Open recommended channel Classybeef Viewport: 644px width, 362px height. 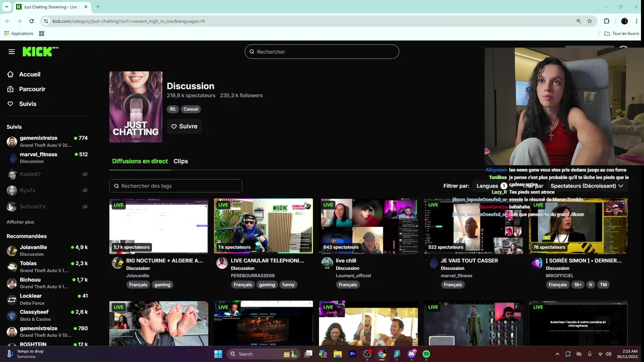point(47,315)
